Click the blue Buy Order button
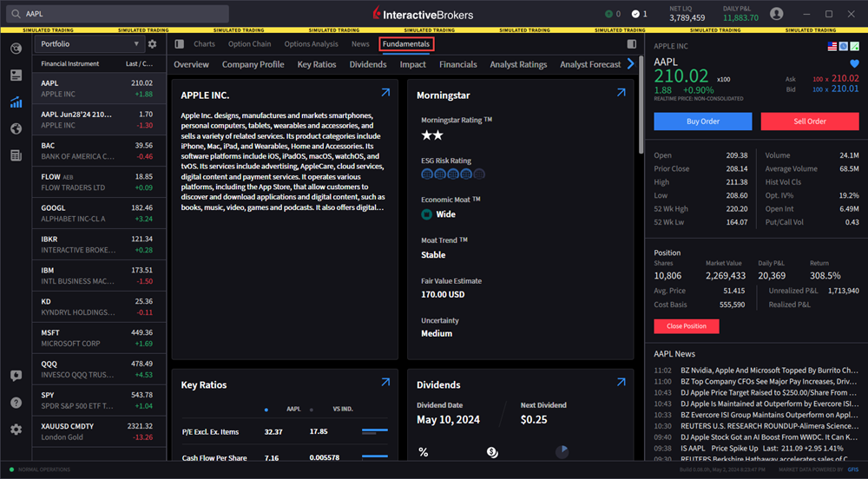 tap(702, 121)
